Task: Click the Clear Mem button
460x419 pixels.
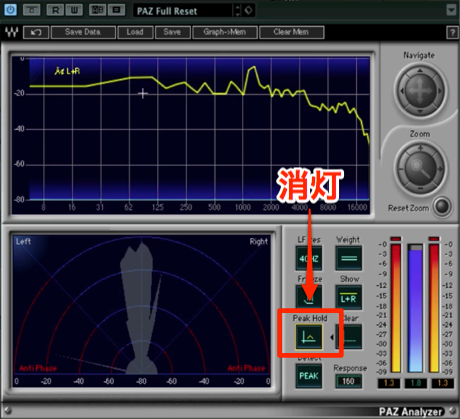Action: tap(291, 32)
